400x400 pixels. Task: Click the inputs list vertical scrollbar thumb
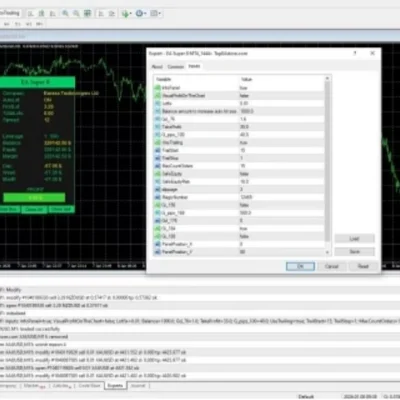coord(327,161)
